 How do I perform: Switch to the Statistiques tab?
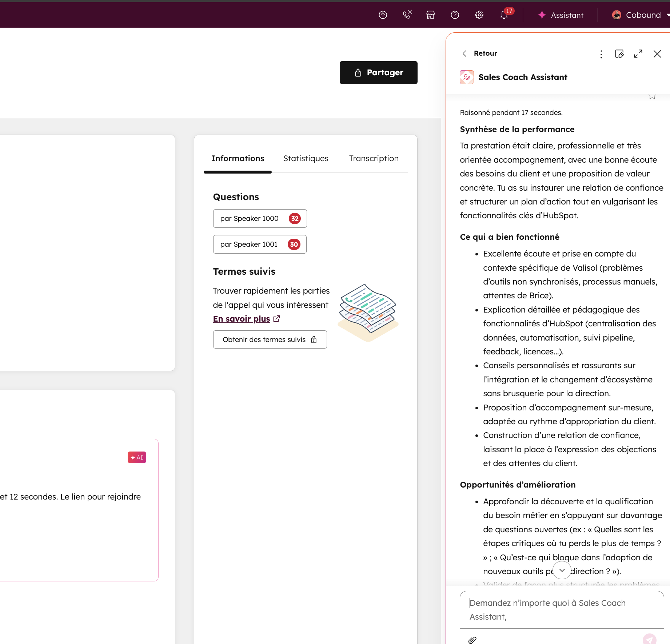coord(306,159)
